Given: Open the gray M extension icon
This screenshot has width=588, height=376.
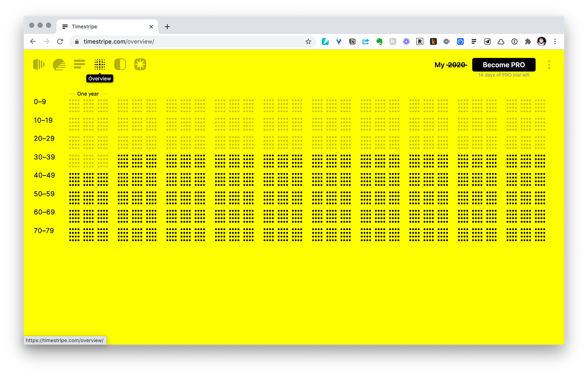Looking at the screenshot, I should (393, 41).
